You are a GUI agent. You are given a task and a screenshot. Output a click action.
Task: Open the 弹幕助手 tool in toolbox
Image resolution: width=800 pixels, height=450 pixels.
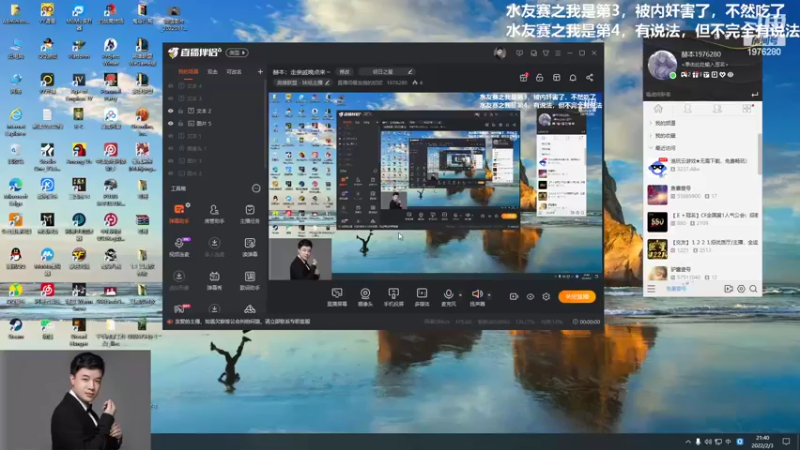point(179,213)
